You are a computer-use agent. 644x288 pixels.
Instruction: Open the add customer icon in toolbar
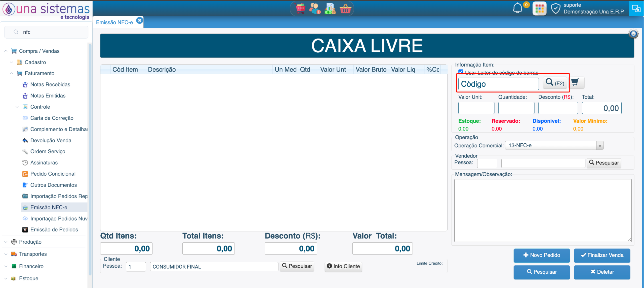315,9
